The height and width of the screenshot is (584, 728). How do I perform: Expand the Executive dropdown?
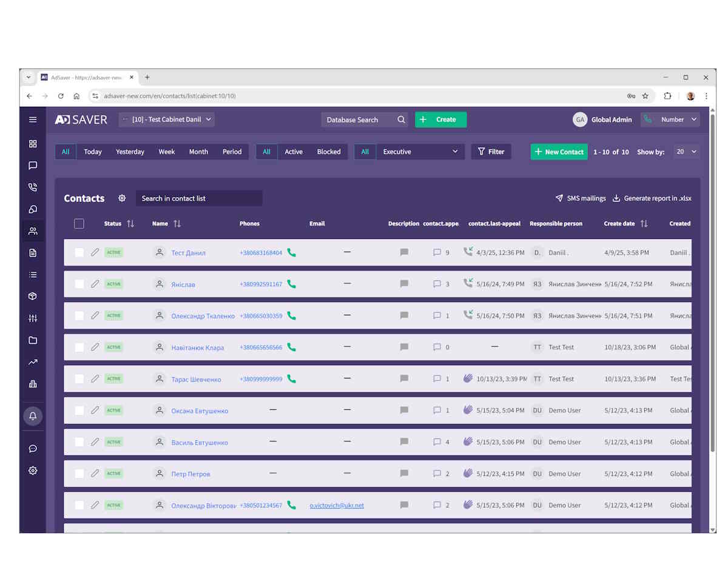pyautogui.click(x=420, y=152)
